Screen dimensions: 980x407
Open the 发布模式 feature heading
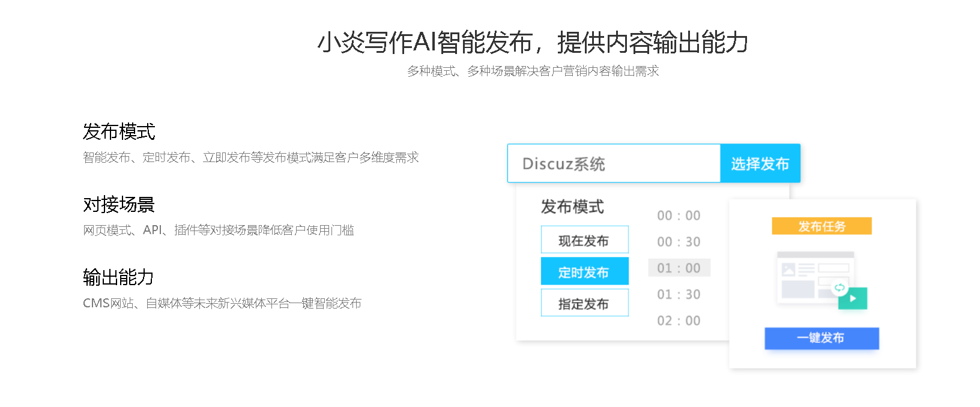[x=119, y=131]
